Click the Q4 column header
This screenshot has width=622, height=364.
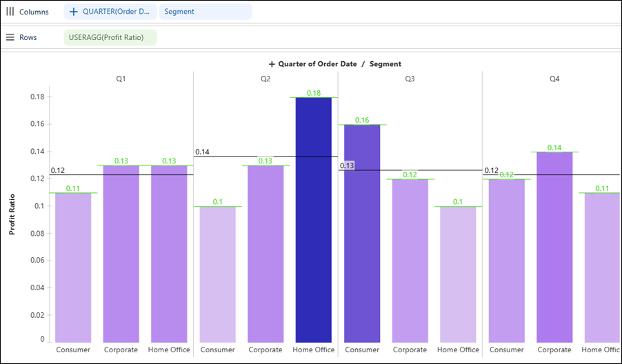(554, 79)
